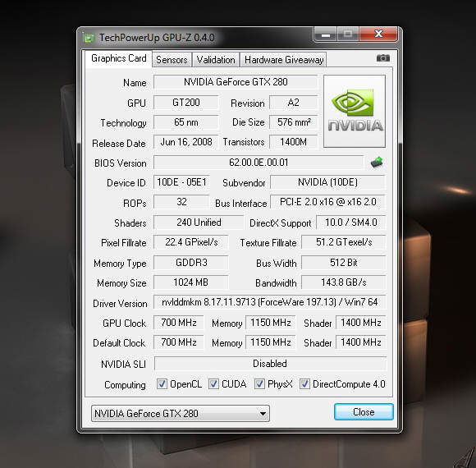The width and height of the screenshot is (476, 468).
Task: Click the Close button
Action: (364, 412)
